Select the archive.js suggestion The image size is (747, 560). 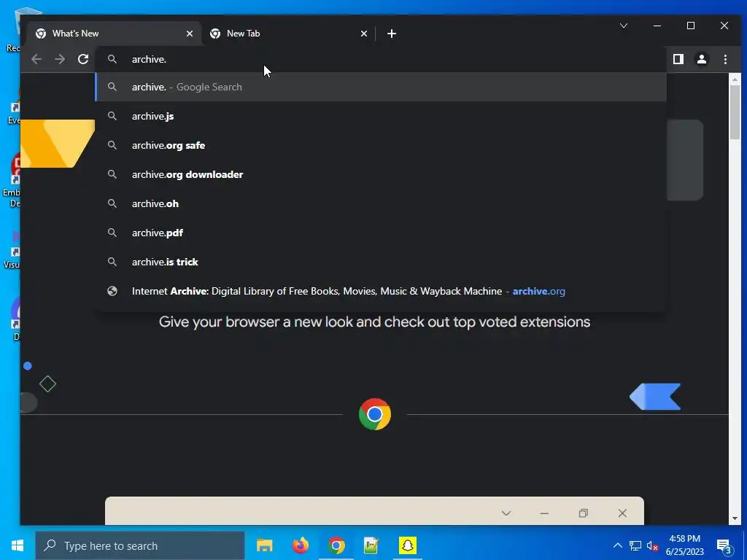point(381,116)
